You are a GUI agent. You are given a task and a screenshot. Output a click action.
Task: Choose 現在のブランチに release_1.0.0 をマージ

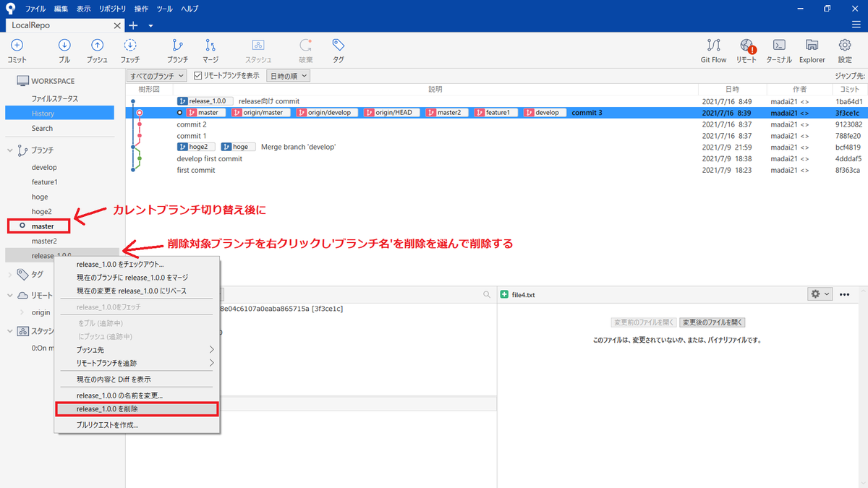pos(137,278)
